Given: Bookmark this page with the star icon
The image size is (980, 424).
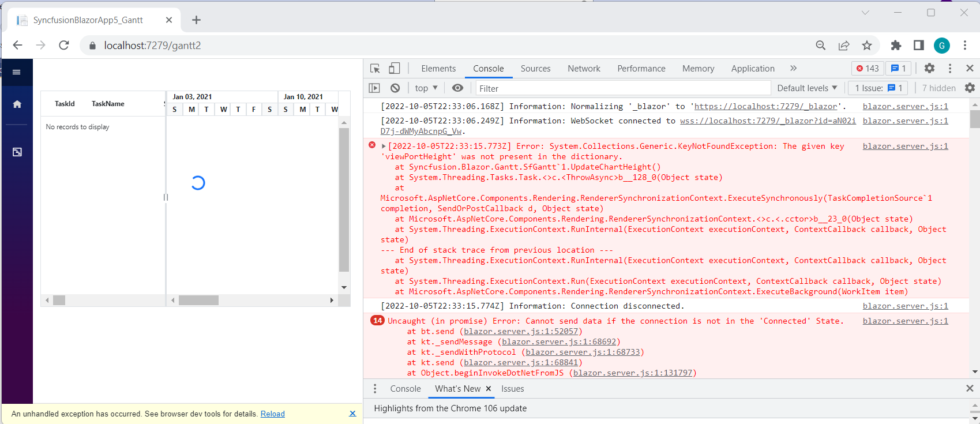Looking at the screenshot, I should point(866,46).
